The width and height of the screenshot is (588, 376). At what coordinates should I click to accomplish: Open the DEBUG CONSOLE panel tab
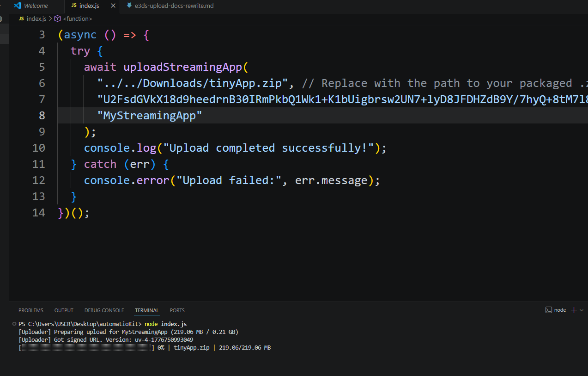click(x=104, y=310)
